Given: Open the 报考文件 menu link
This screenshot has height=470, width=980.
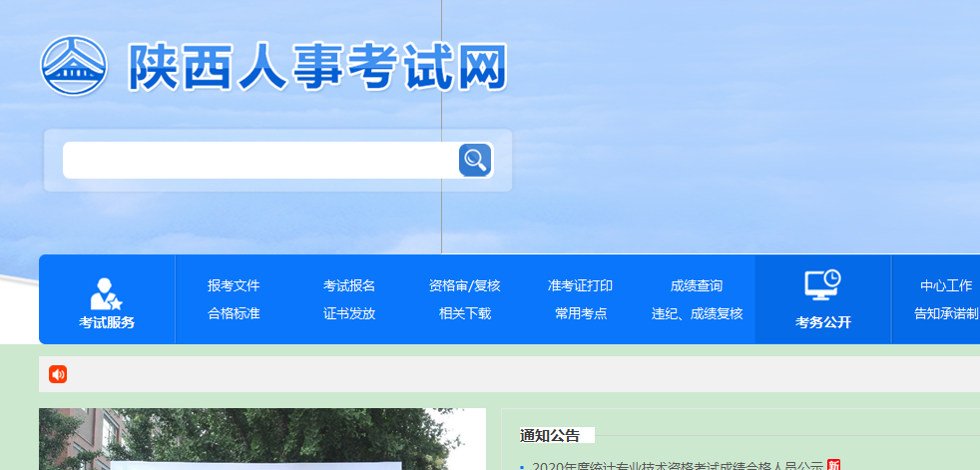Looking at the screenshot, I should point(234,285).
